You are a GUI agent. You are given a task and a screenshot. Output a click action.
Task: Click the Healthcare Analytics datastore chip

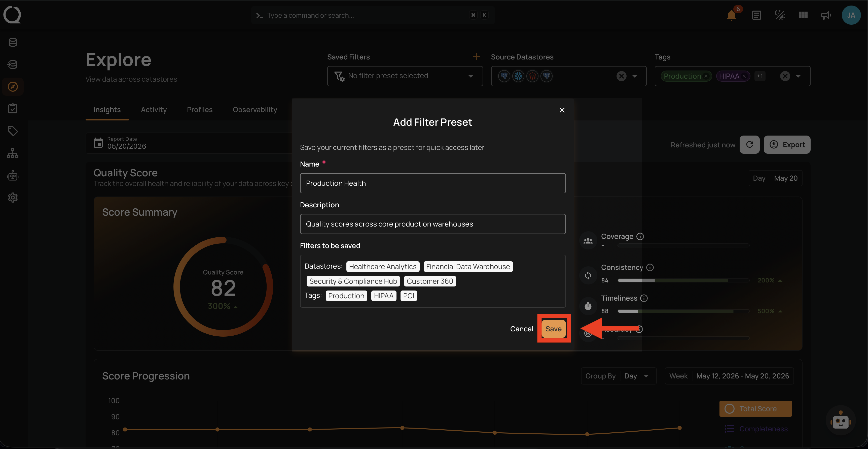(382, 267)
